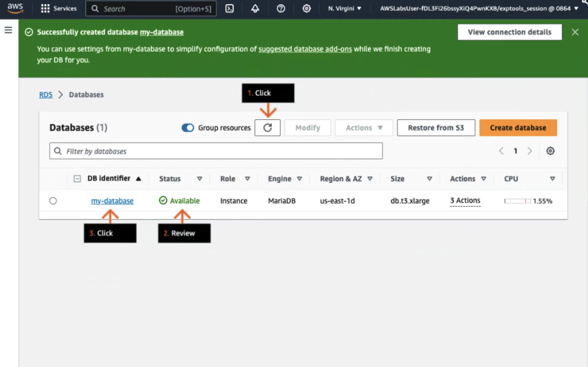Refresh the databases list
The image size is (588, 367).
click(267, 128)
